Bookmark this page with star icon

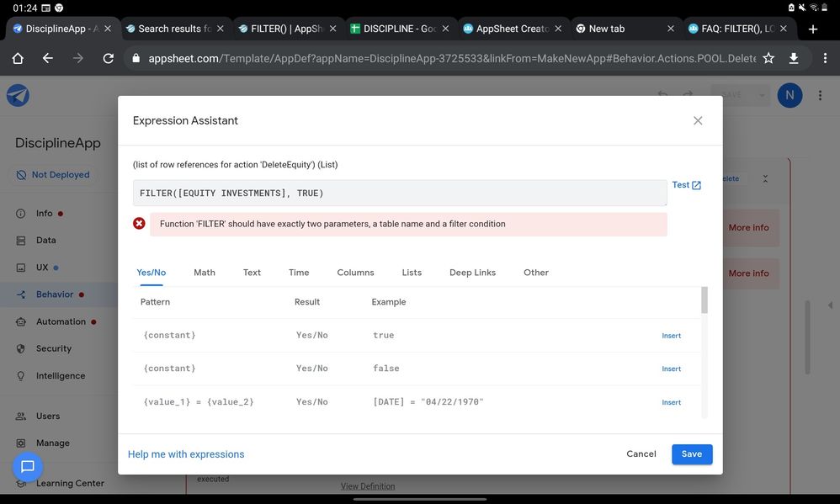point(768,58)
